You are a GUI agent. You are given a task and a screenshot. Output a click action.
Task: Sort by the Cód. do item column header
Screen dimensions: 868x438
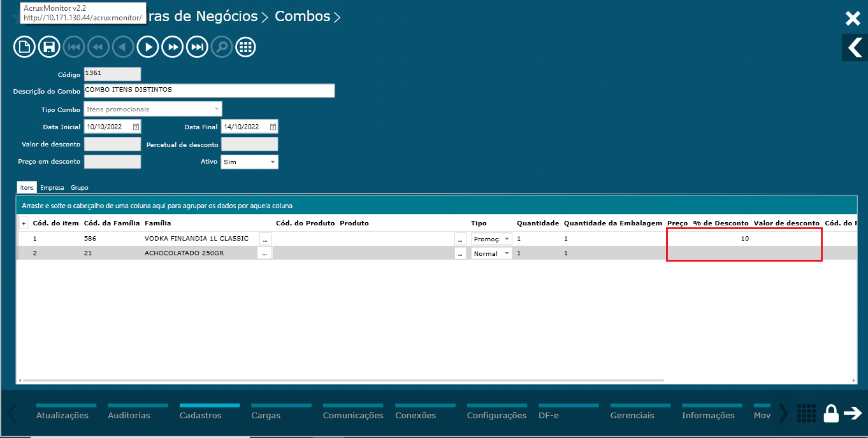[56, 223]
